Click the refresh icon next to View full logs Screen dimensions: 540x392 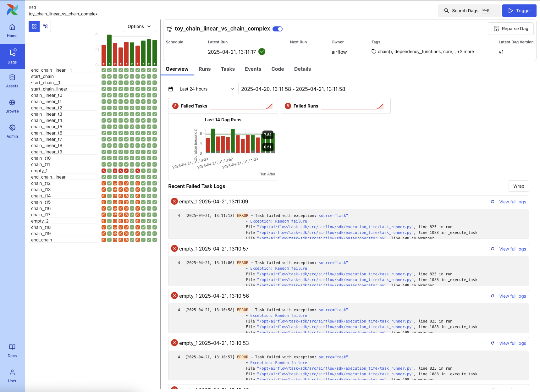click(493, 202)
